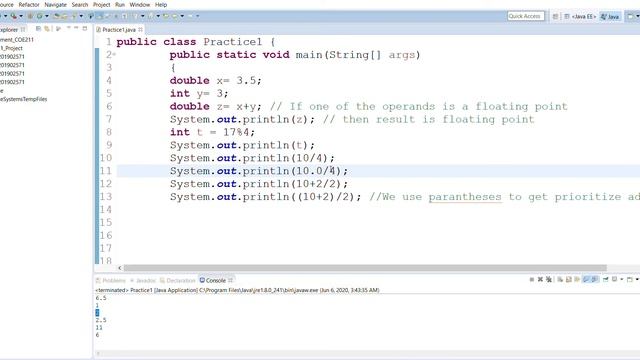Expand the New Java class dropdown arrow
Screen dimensions: 640x360
[47, 16]
